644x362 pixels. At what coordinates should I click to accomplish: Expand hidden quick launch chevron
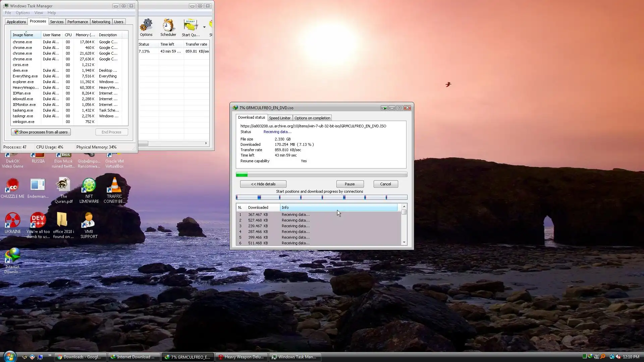click(50, 355)
